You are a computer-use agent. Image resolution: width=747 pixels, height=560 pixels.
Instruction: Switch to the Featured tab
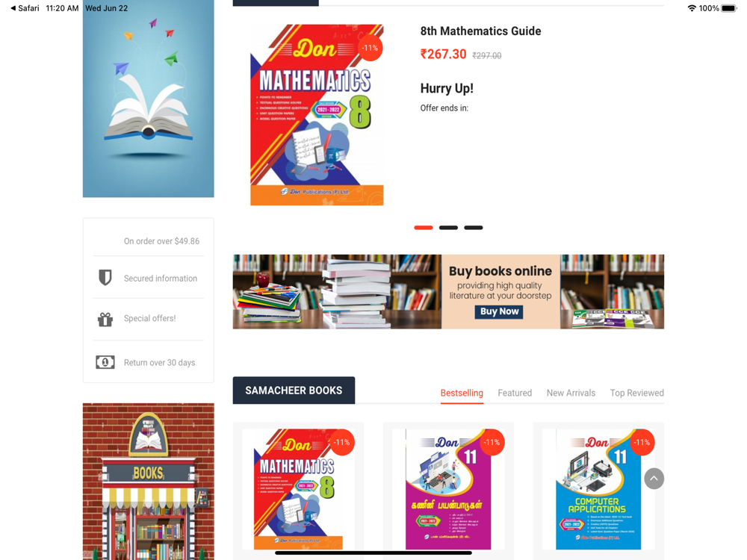point(515,393)
